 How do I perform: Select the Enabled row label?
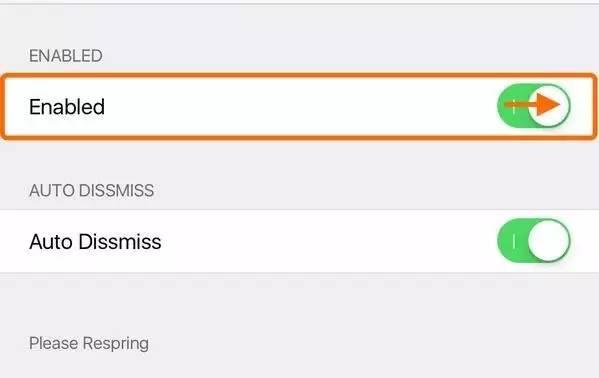(67, 107)
